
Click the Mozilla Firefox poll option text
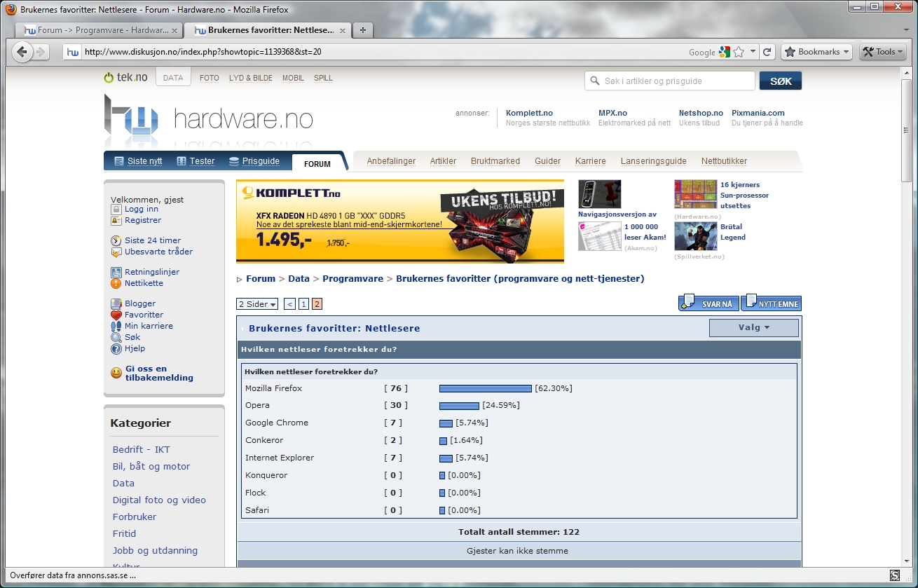pyautogui.click(x=273, y=388)
